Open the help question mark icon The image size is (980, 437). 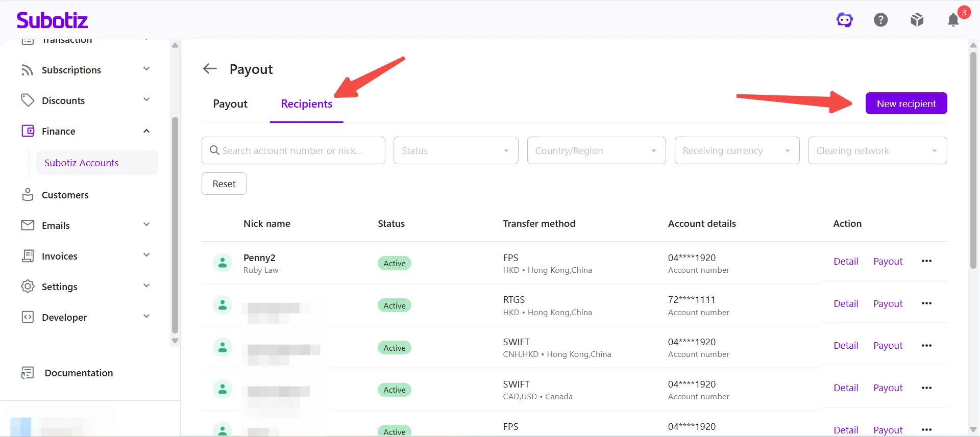point(881,20)
